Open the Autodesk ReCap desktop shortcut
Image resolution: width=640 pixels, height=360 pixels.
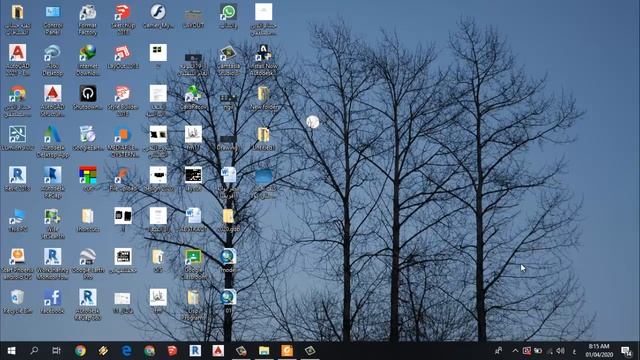click(53, 183)
